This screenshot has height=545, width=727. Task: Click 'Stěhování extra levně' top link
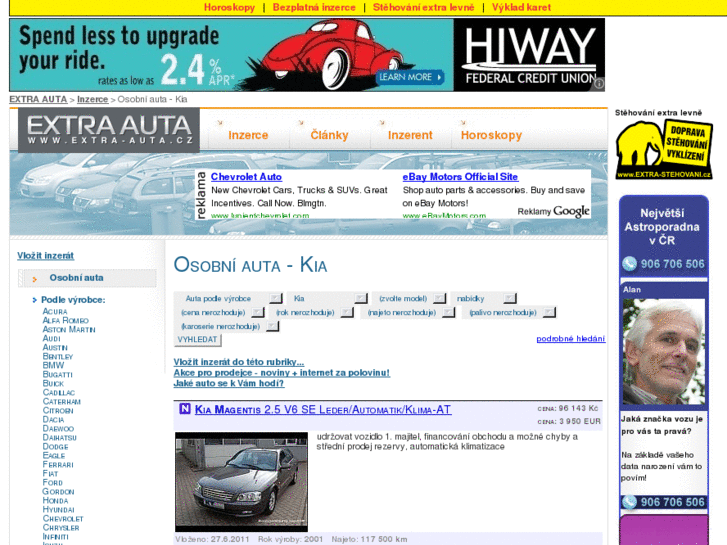[423, 7]
